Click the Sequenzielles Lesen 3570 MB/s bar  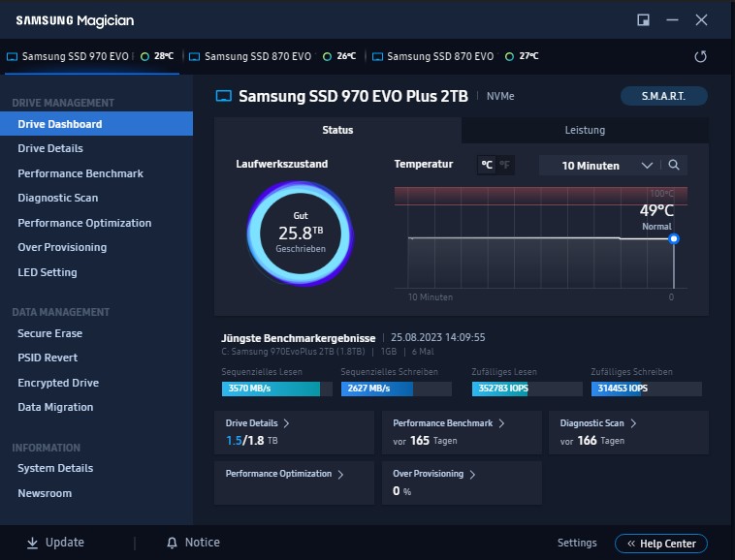click(276, 389)
